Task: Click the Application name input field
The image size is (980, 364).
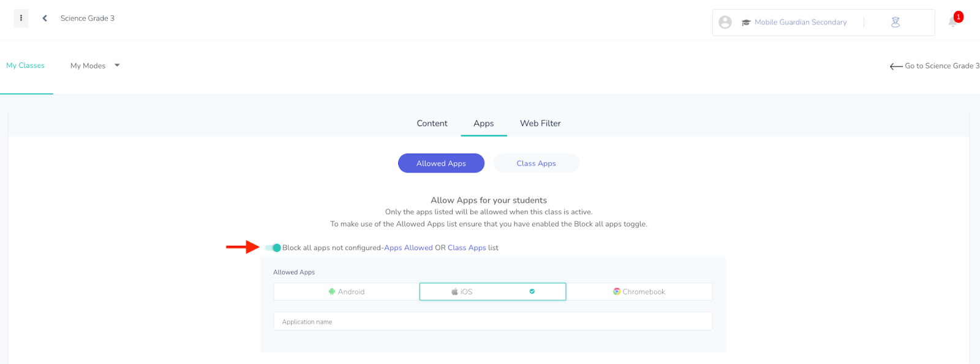Action: tap(492, 322)
